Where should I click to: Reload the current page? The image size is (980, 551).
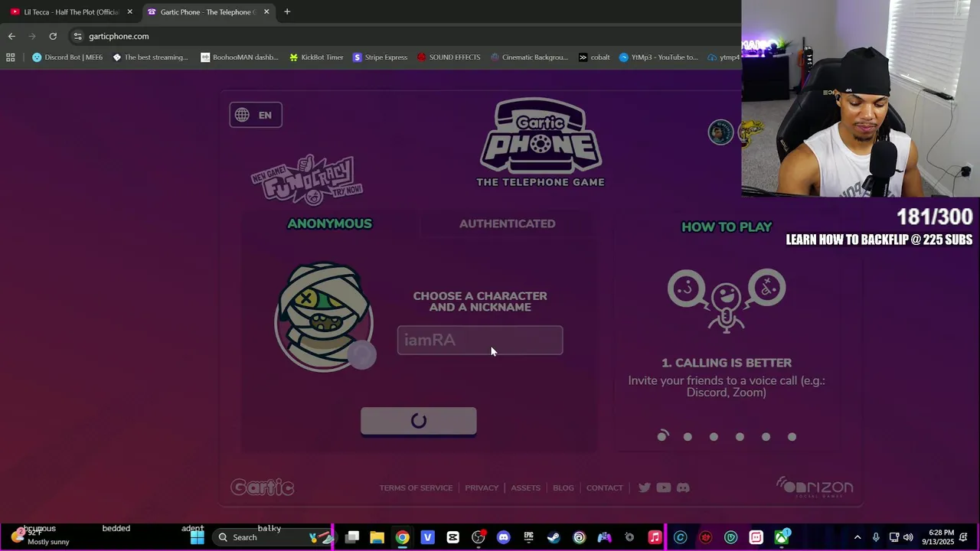coord(53,36)
